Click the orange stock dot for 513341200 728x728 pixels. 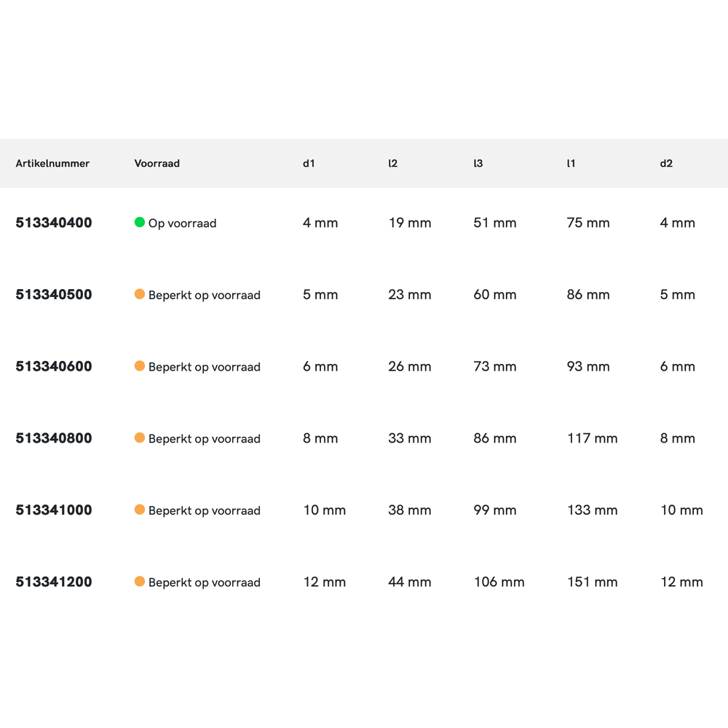tap(140, 582)
